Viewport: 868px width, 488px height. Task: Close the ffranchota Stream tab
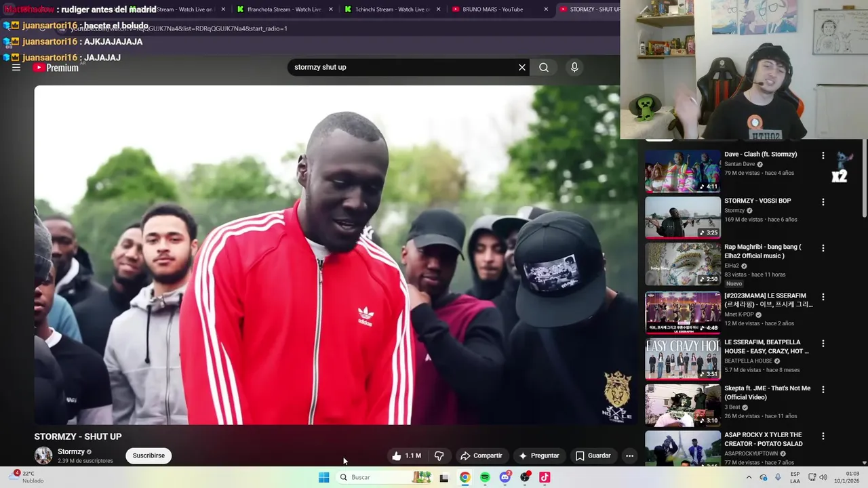click(x=332, y=9)
